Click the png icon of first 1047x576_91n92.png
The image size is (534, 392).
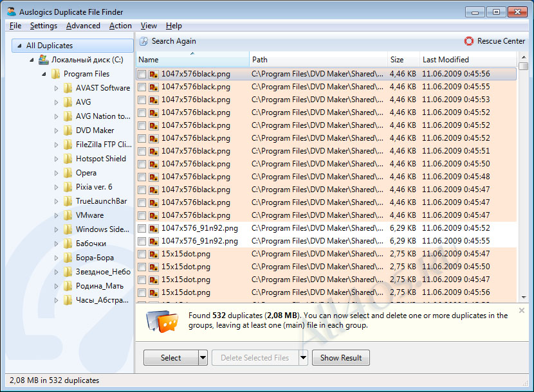(154, 228)
